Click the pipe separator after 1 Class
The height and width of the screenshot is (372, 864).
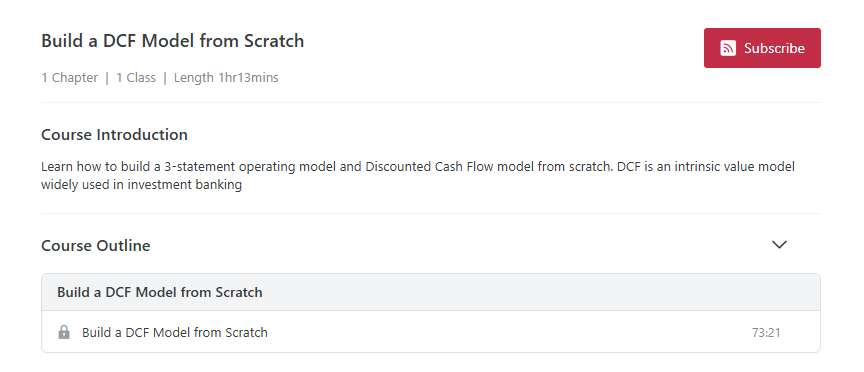click(x=165, y=78)
